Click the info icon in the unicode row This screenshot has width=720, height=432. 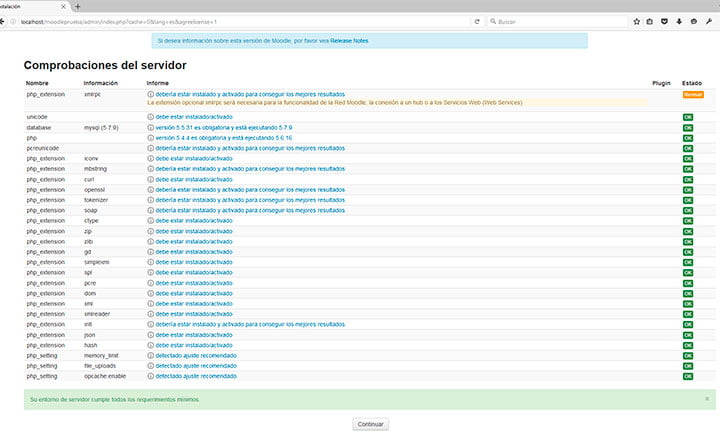(x=151, y=117)
